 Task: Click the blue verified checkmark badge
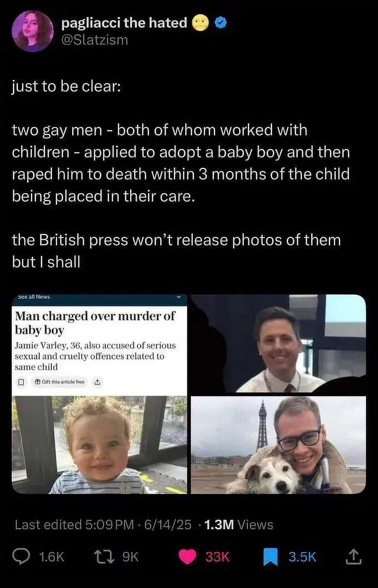tap(220, 24)
